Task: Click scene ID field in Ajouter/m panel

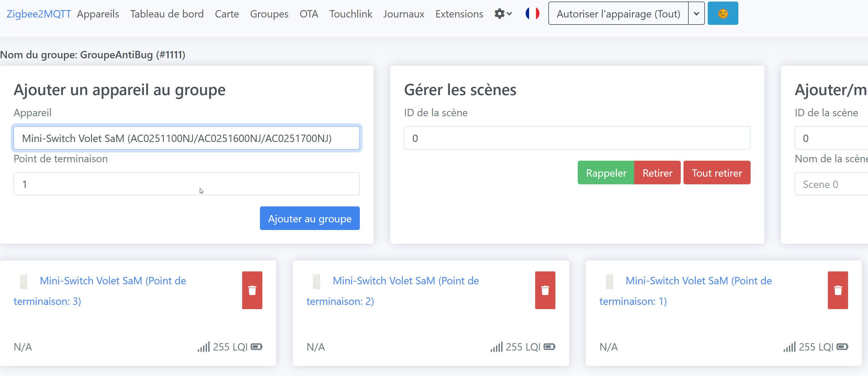Action: click(x=831, y=138)
